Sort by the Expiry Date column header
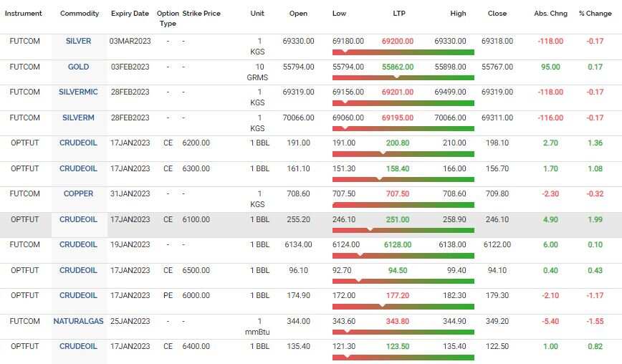This screenshot has width=622, height=364. click(130, 14)
